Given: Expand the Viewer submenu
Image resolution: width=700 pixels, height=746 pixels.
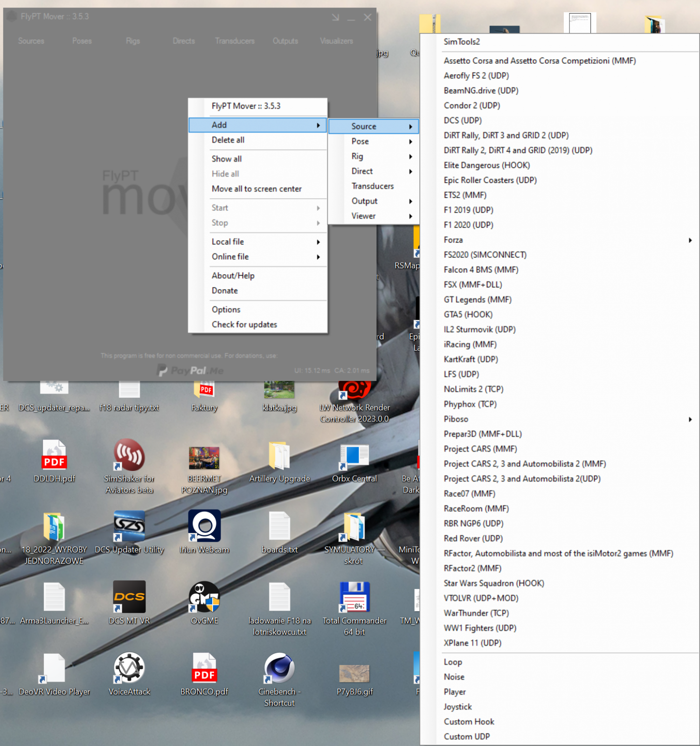Looking at the screenshot, I should [374, 216].
